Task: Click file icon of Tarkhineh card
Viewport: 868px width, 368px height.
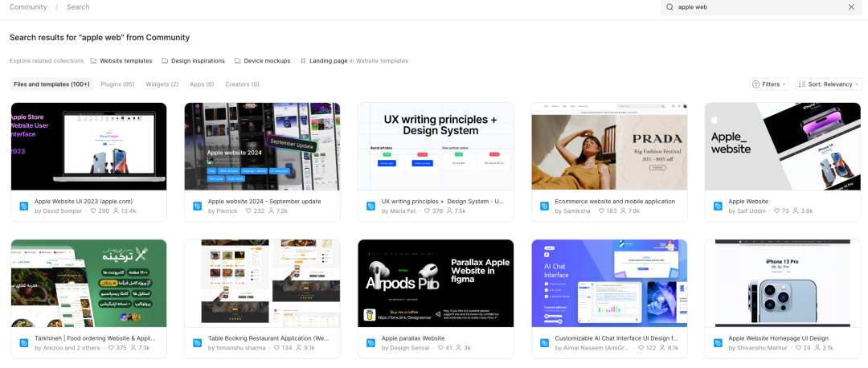Action: point(24,343)
